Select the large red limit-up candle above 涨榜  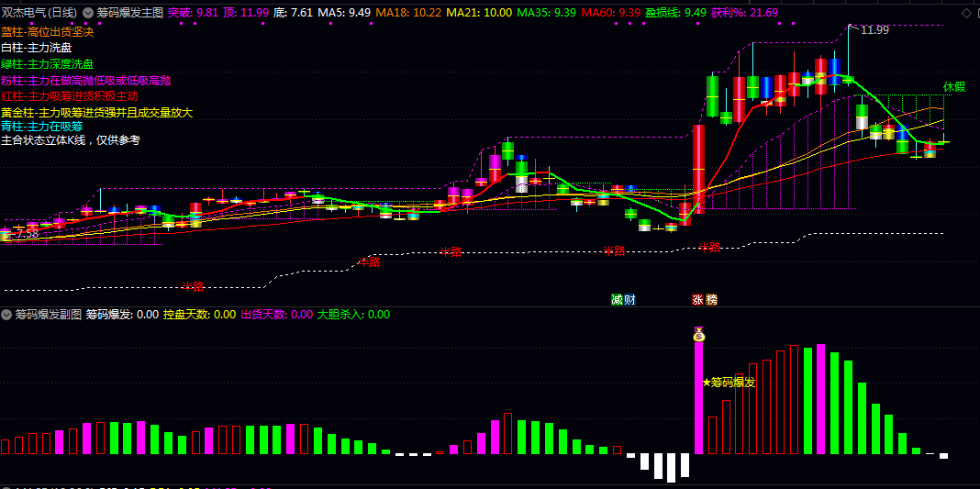click(698, 169)
